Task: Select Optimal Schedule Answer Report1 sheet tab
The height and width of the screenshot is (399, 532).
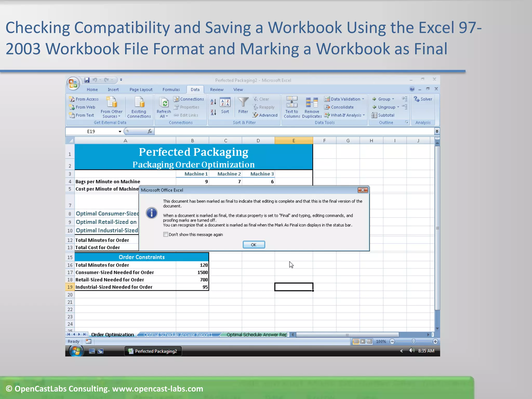Action: [x=178, y=335]
